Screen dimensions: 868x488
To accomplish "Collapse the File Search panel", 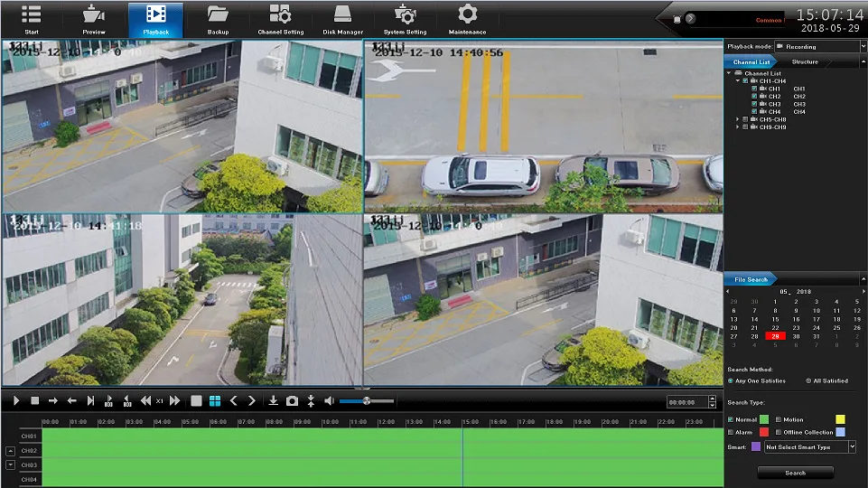I will coord(863,278).
